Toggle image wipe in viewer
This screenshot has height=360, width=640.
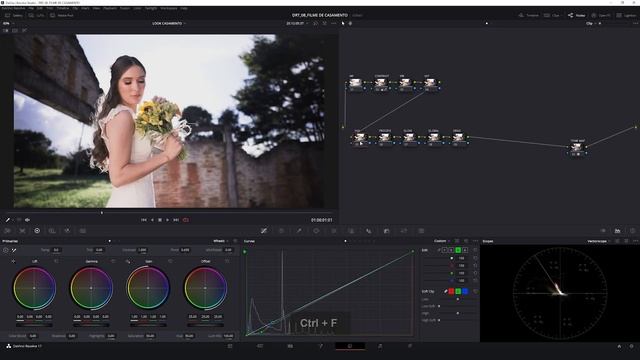[6, 30]
